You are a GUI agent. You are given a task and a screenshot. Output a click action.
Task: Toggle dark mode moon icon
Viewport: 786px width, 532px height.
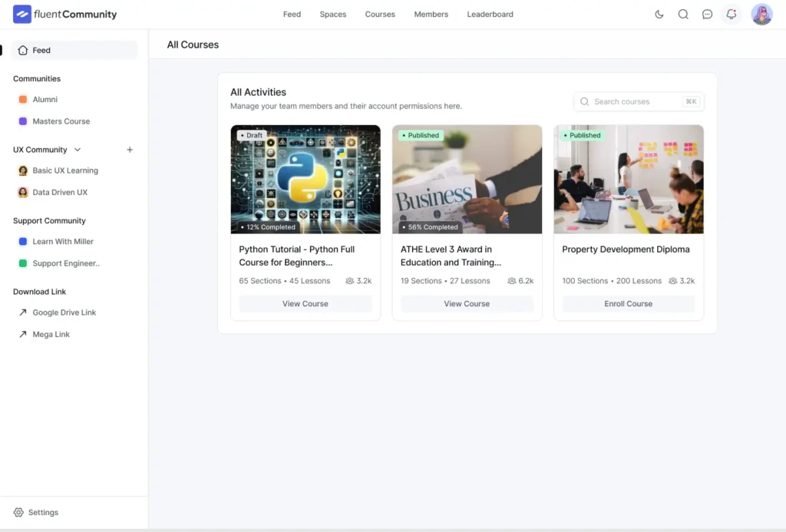click(x=659, y=14)
